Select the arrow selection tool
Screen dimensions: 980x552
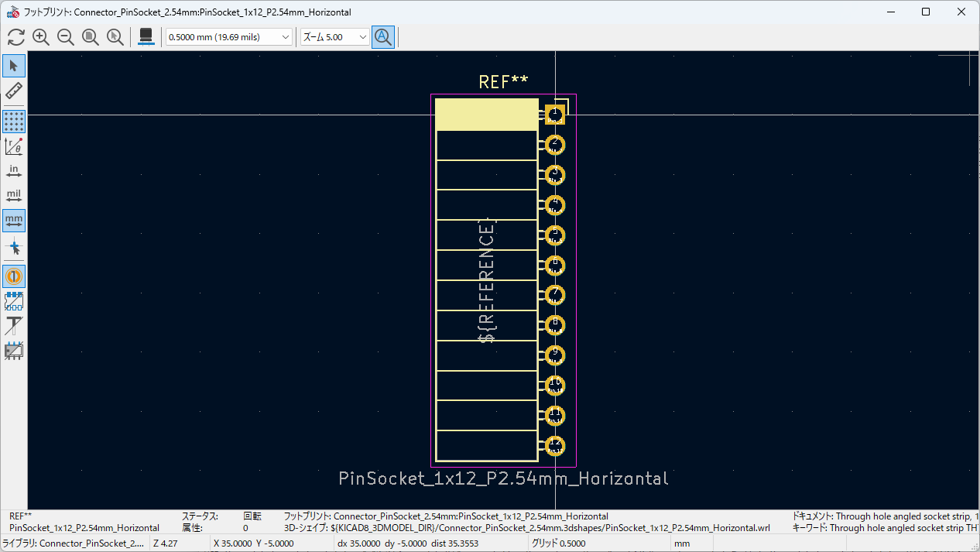[14, 66]
